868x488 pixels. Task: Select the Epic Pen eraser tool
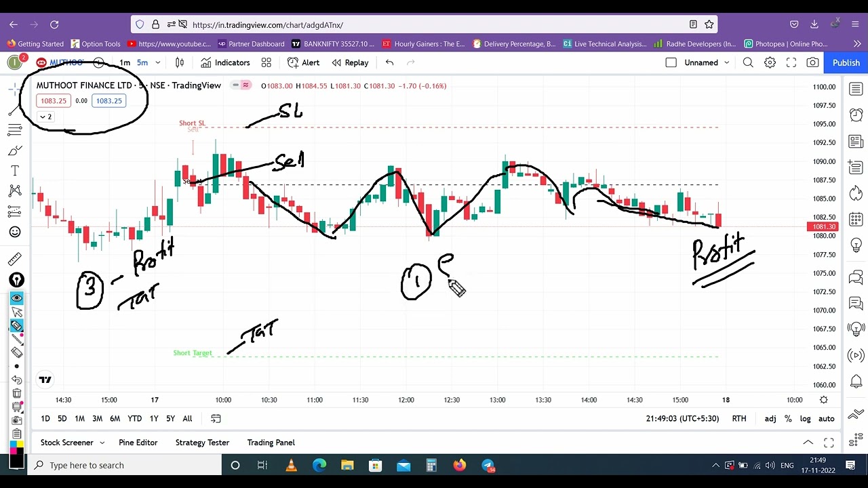pyautogui.click(x=17, y=352)
